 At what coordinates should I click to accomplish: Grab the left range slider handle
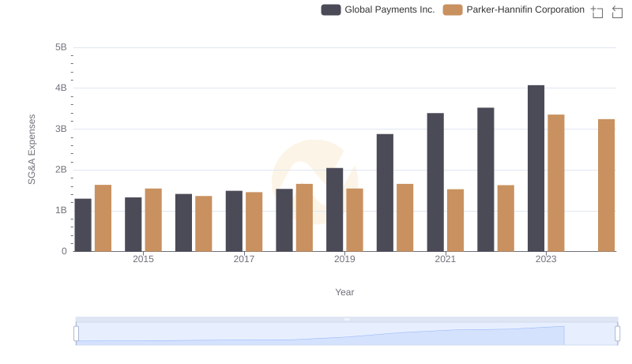(76, 333)
